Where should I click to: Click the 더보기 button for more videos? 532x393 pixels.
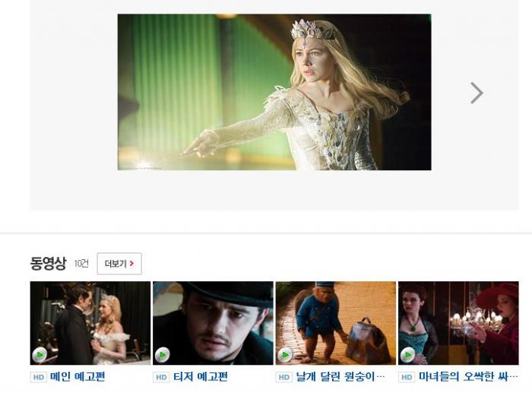(x=119, y=264)
